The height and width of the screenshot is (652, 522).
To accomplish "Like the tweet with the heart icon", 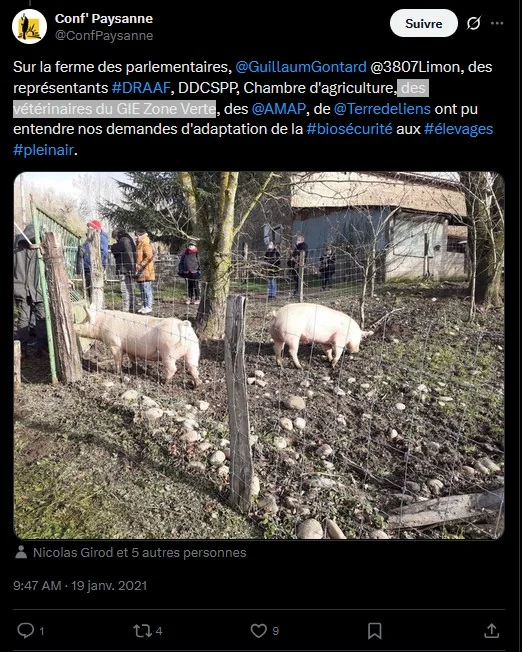I will pos(258,631).
